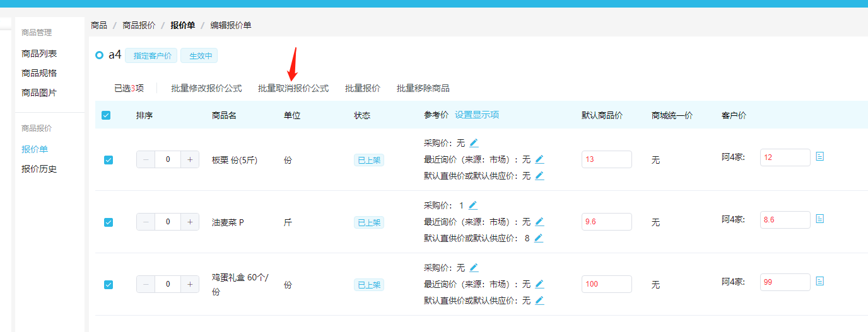Viewport: 868px width, 332px height.
Task: Decrease sort order for 油麦菜 row
Action: click(x=146, y=222)
